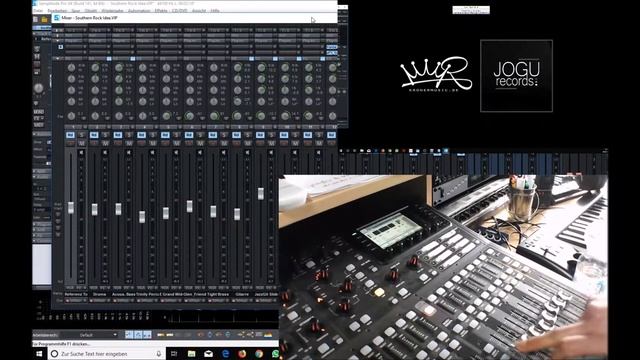Click the Windows Start button
This screenshot has height=360, width=640.
pyautogui.click(x=39, y=353)
